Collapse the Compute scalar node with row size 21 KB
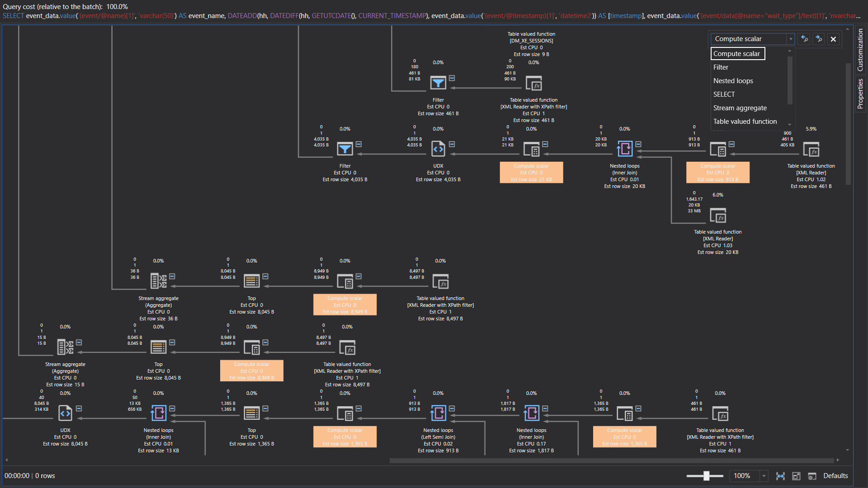The height and width of the screenshot is (488, 868). [545, 144]
